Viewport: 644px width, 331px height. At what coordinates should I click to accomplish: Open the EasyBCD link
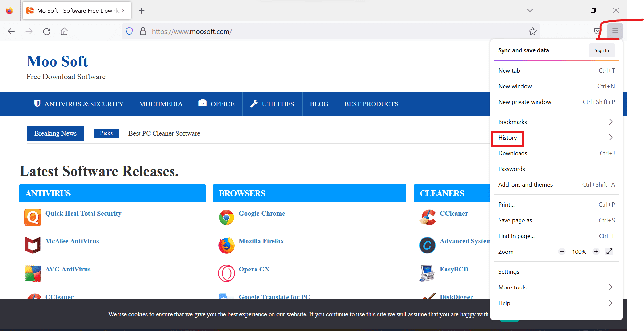pos(454,269)
